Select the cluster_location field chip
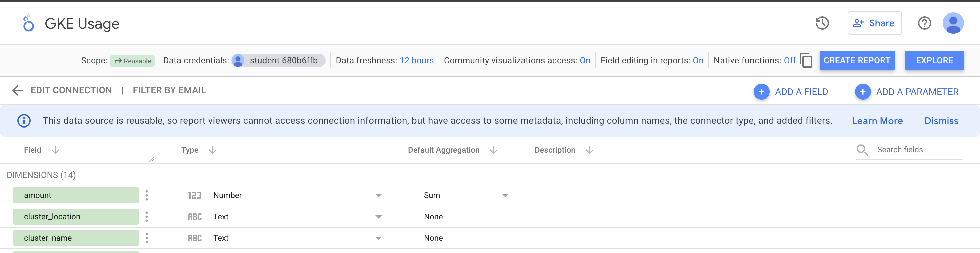Image resolution: width=980 pixels, height=253 pixels. 76,216
